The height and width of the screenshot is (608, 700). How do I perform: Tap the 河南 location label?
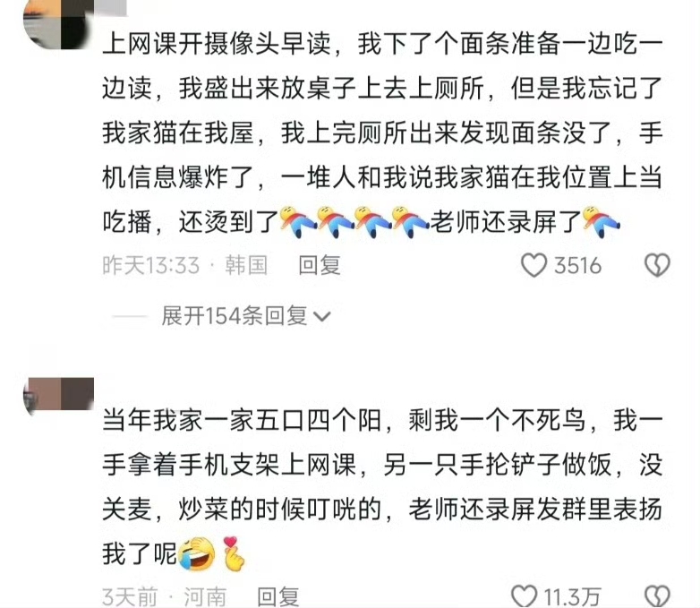(205, 597)
